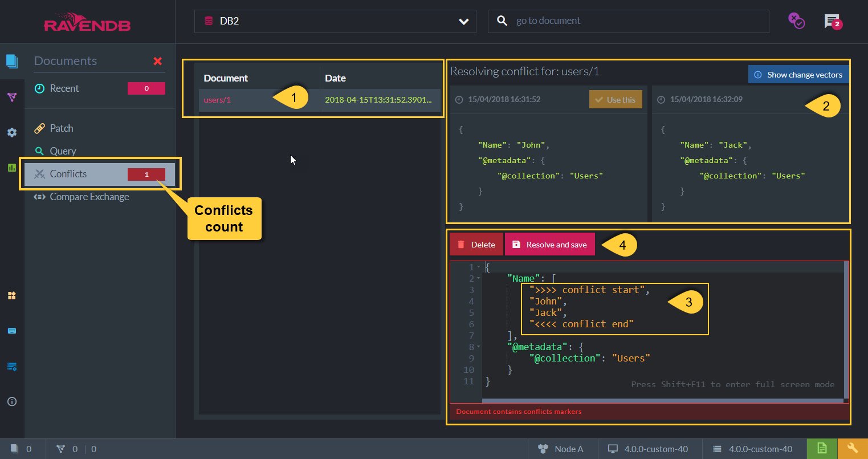Click the orange wrench icon in footer

(853, 449)
